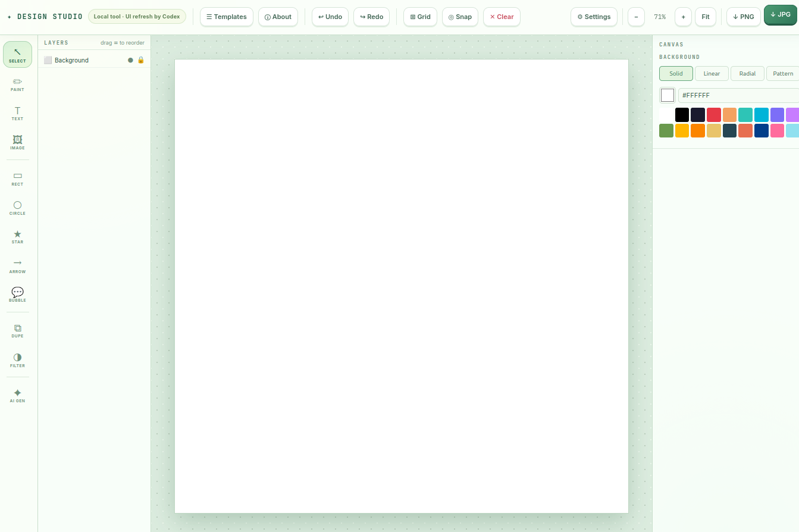Viewport: 799px width, 532px height.
Task: Select the Paint tool
Action: [x=17, y=84]
